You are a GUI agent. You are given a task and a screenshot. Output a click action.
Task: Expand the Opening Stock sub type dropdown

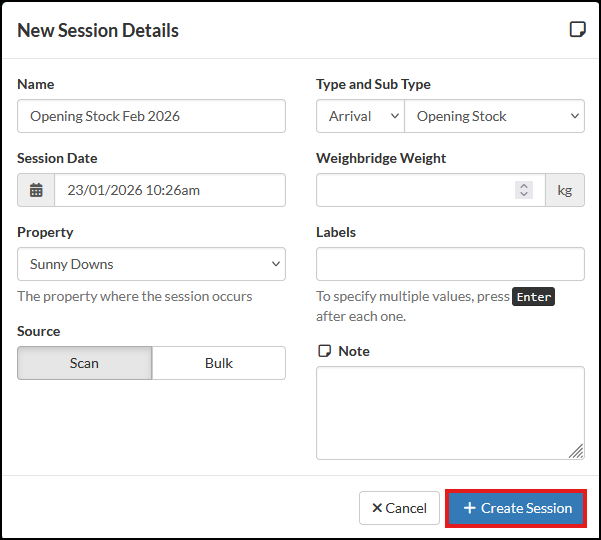point(494,116)
